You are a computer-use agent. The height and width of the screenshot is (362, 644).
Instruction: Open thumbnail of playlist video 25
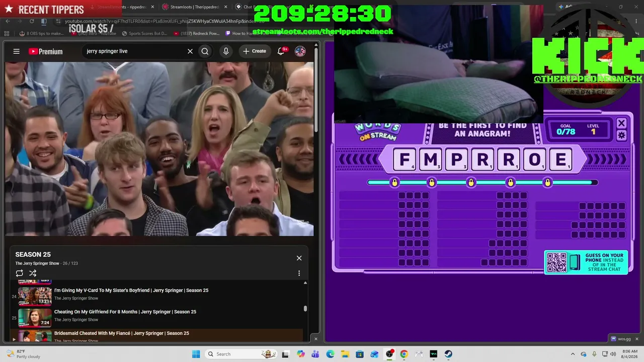pos(35,318)
